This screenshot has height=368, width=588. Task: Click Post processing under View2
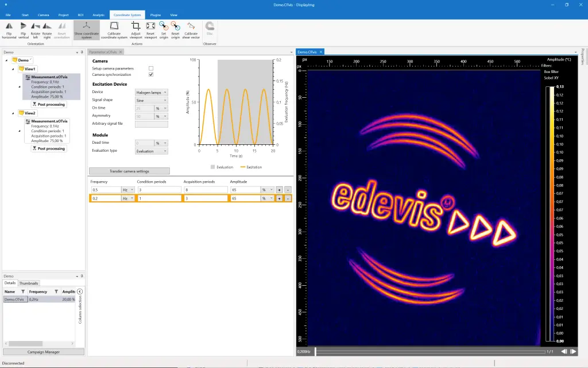(x=49, y=149)
